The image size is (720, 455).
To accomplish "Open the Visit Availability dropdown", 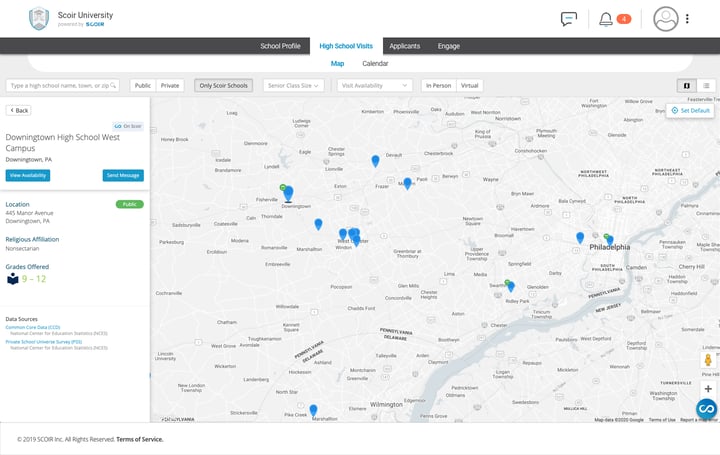I will click(x=374, y=86).
